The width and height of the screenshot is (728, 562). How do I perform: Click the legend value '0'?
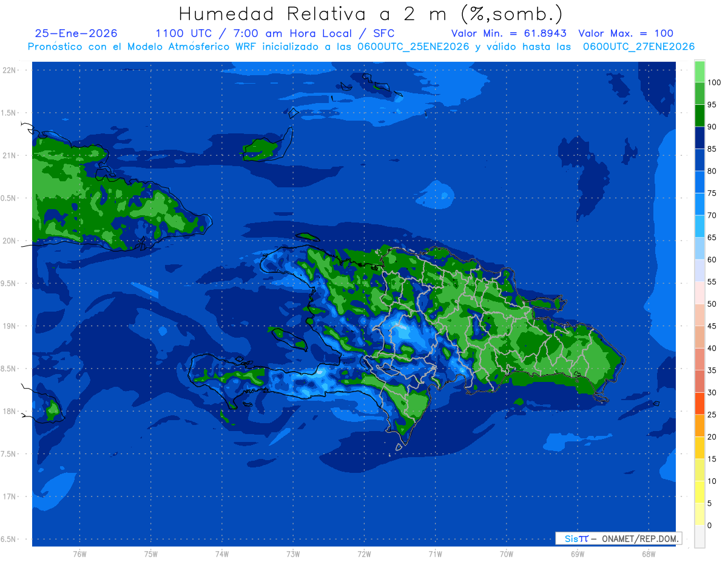[x=710, y=525]
